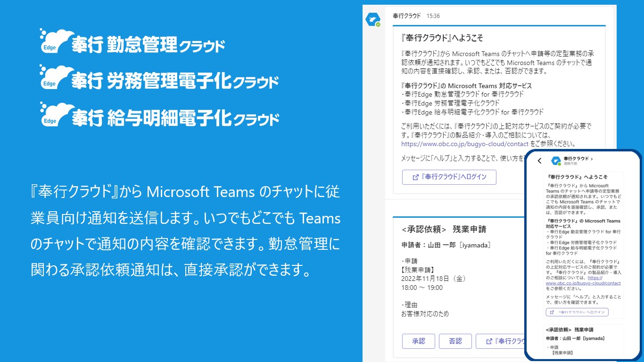Click sender name 奉行クラウド next to 15:36
The width and height of the screenshot is (644, 362).
pyautogui.click(x=407, y=16)
